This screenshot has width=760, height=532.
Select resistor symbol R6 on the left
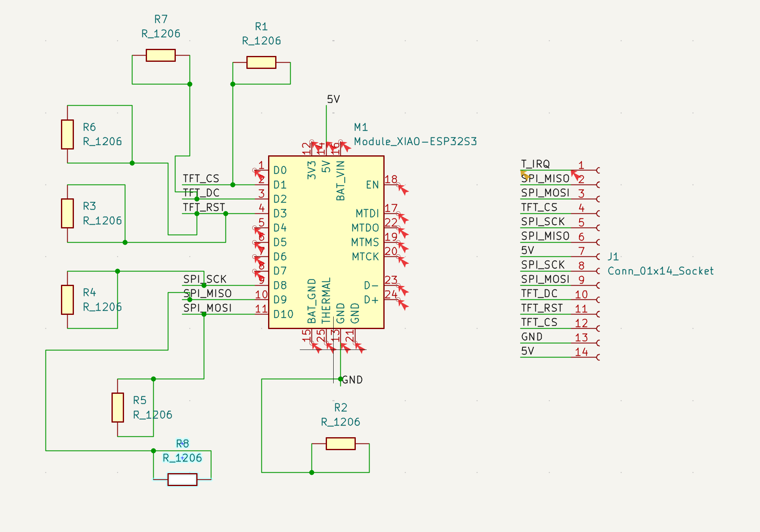pos(68,134)
